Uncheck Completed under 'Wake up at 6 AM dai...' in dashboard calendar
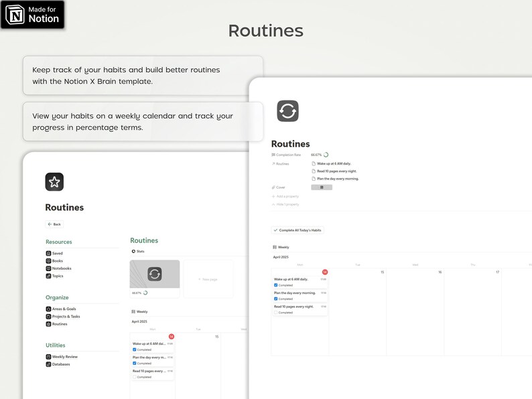This screenshot has width=532, height=399. pyautogui.click(x=135, y=349)
